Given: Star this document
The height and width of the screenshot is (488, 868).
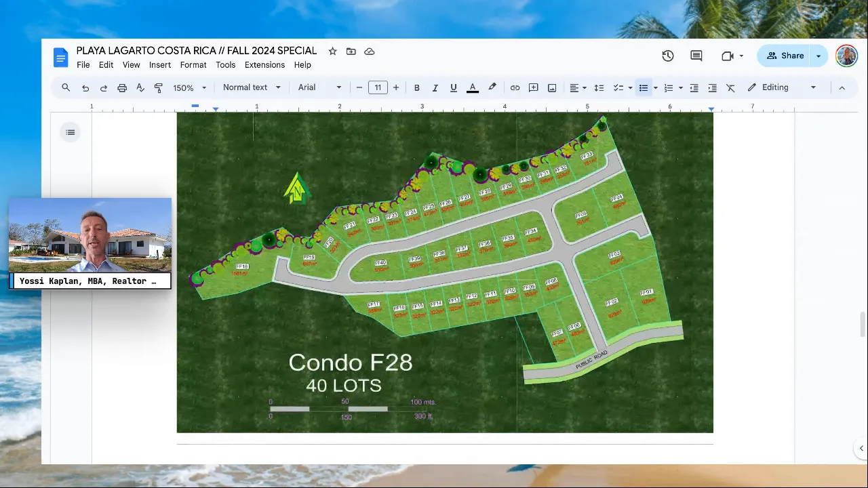Looking at the screenshot, I should [332, 52].
